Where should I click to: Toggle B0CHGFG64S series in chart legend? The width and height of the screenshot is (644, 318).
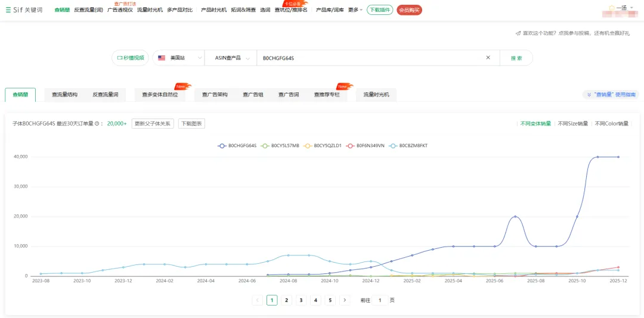(x=237, y=145)
